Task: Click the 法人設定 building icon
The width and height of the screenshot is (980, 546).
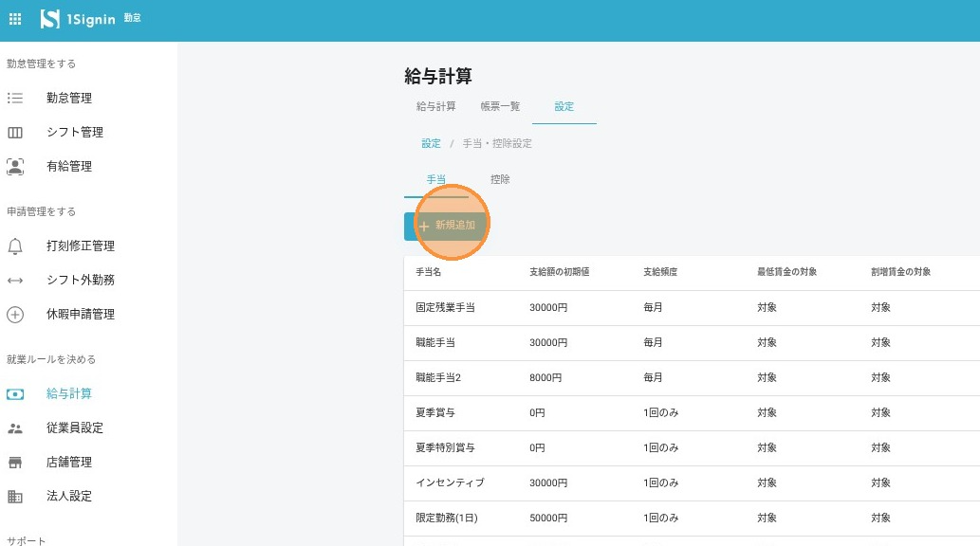Action: coord(15,497)
